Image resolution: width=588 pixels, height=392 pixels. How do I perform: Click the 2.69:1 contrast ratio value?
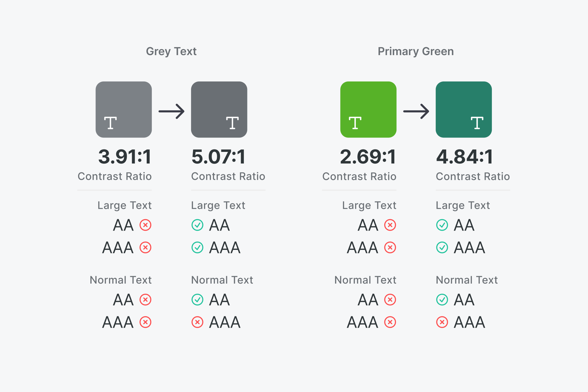point(368,156)
